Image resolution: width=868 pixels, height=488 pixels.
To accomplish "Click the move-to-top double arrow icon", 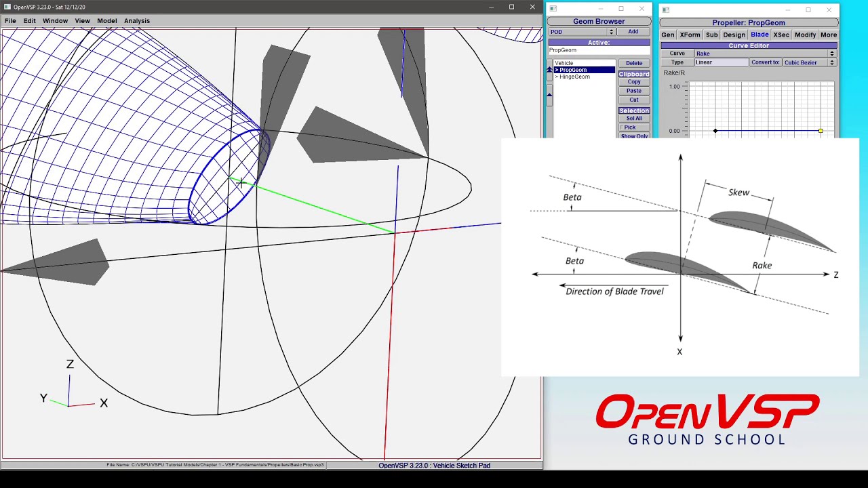I will point(550,69).
